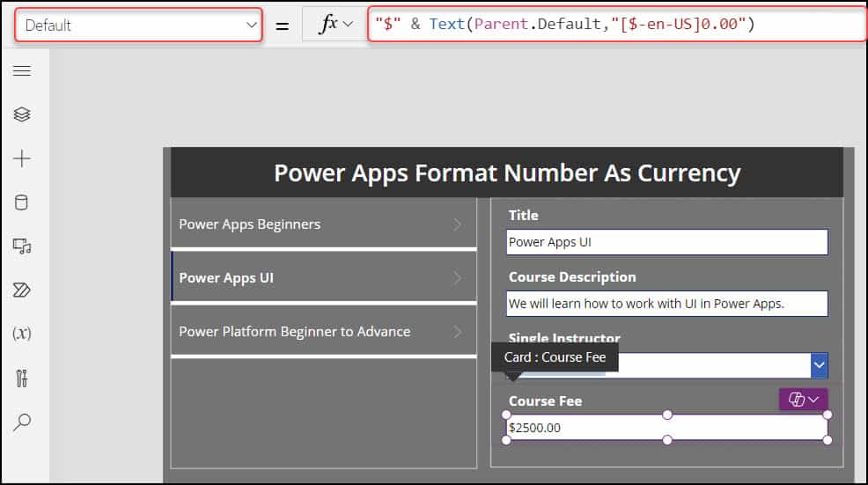The image size is (868, 485).
Task: Open the Data cylinder icon
Action: (x=21, y=202)
